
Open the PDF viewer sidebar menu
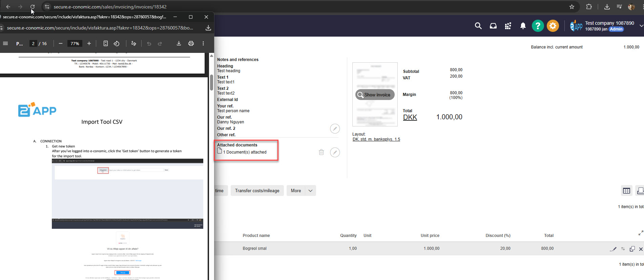point(5,43)
